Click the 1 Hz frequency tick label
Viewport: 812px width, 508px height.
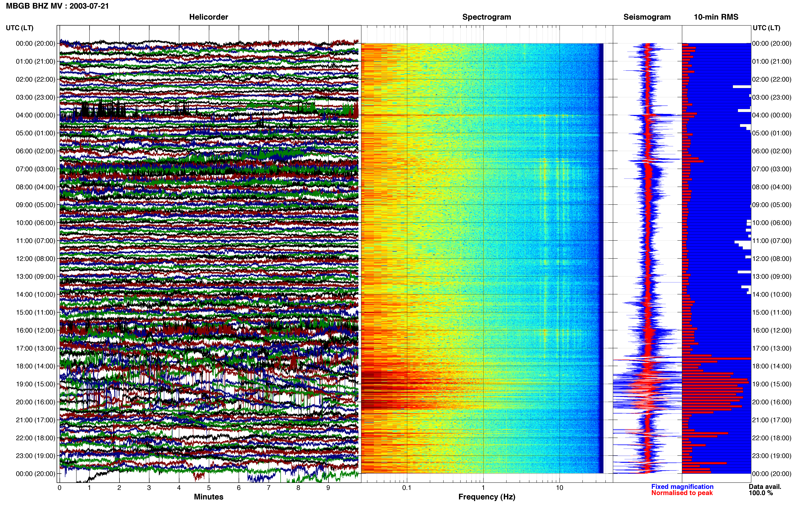[483, 487]
